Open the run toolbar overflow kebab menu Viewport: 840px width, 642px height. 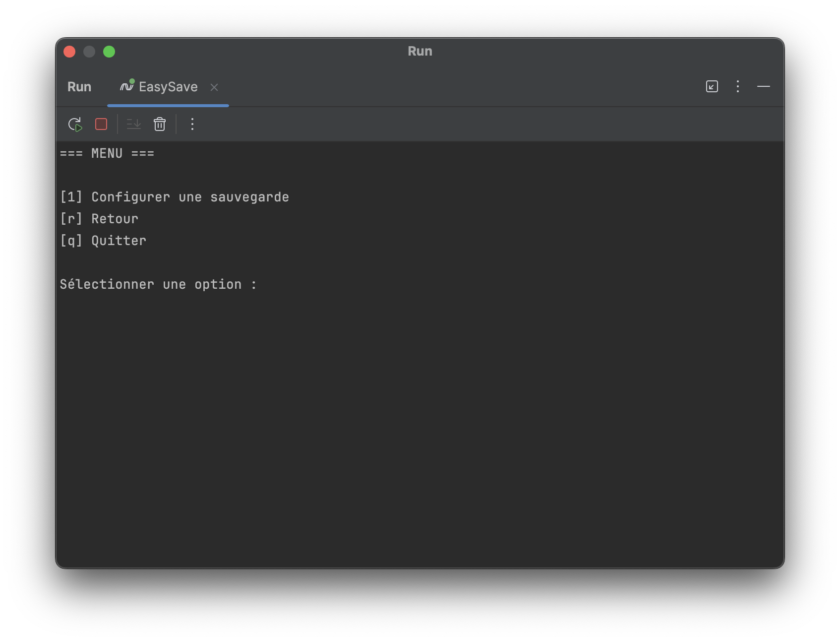click(192, 124)
